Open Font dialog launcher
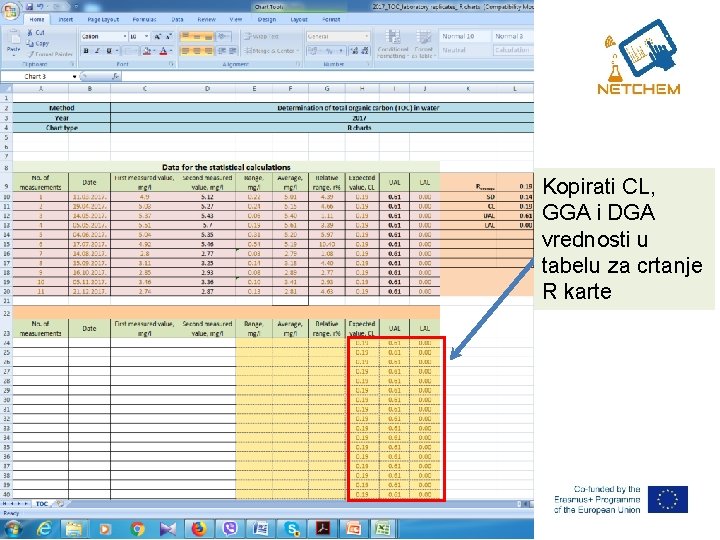This screenshot has height=540, width=720. 171,64
